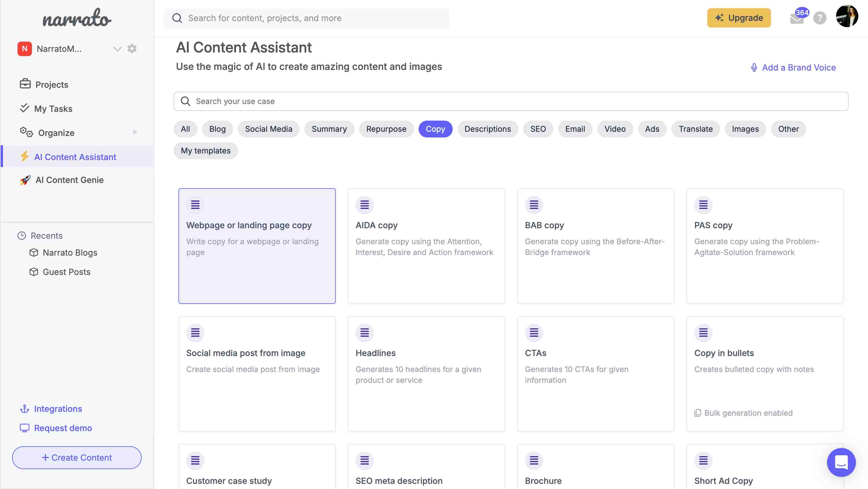Click the Headlines card icon

tap(365, 333)
